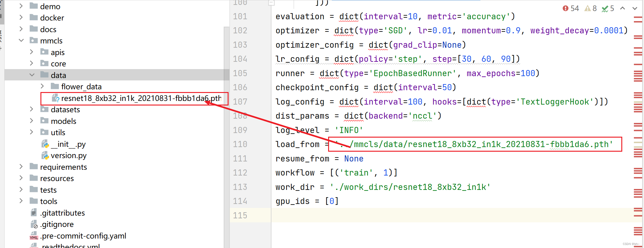Image resolution: width=644 pixels, height=248 pixels.
Task: Click the docs folder icon
Action: pos(34,29)
